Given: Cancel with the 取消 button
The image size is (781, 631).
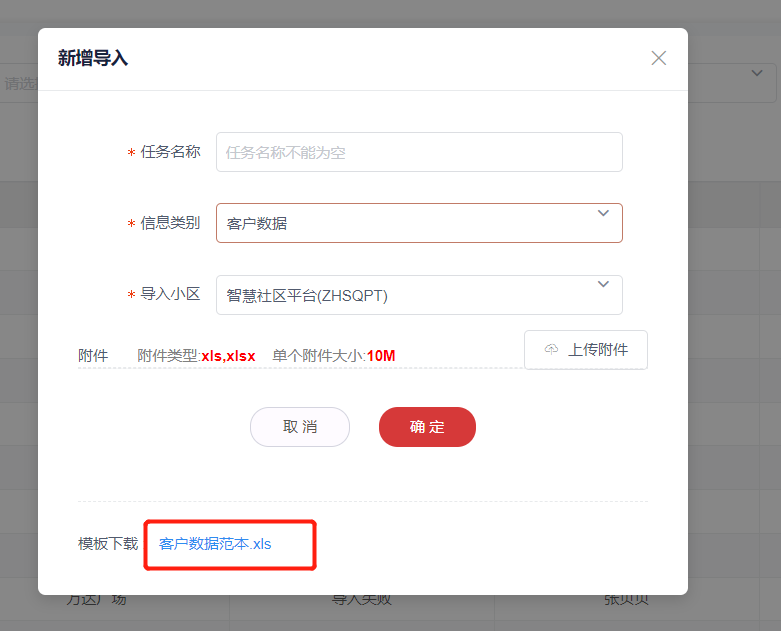Looking at the screenshot, I should click(300, 427).
